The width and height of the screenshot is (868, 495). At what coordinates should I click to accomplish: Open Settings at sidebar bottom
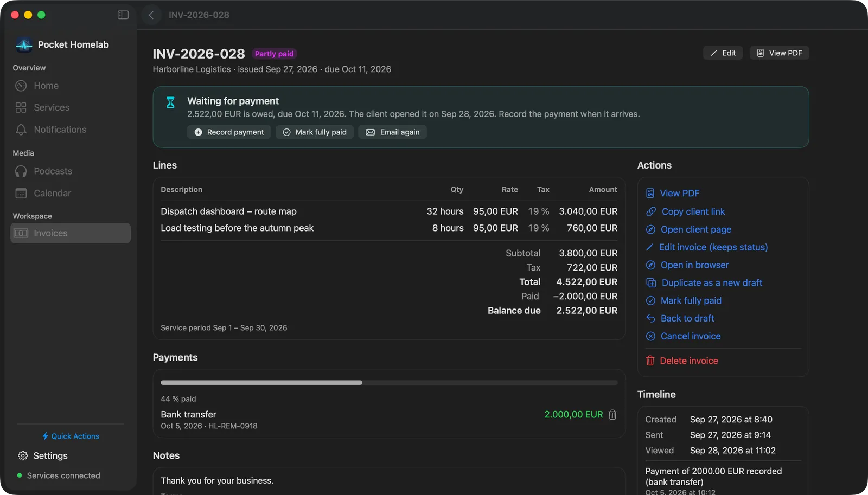coord(43,456)
